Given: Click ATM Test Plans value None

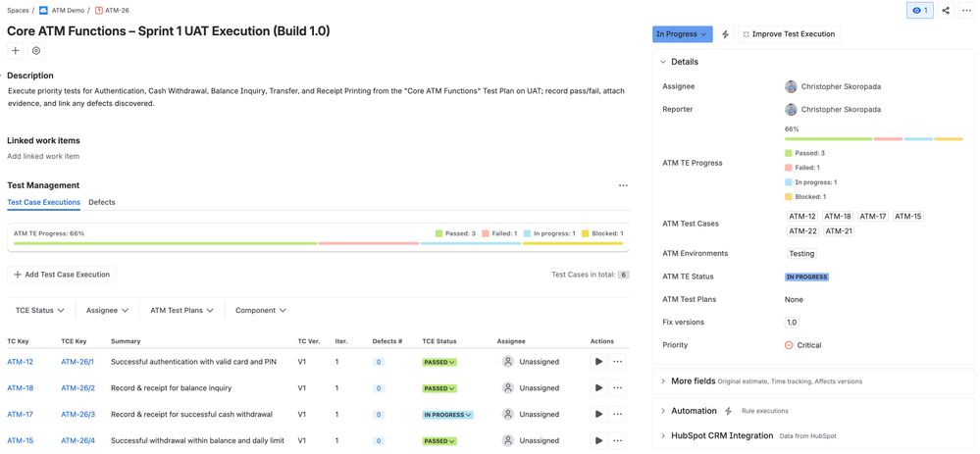Looking at the screenshot, I should pos(794,300).
